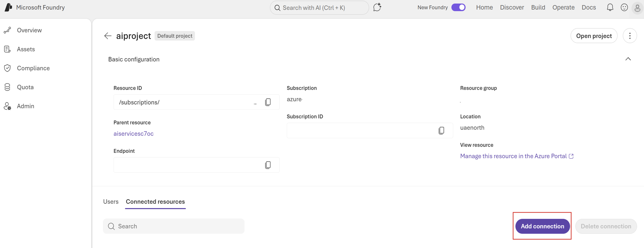Click the Add connection button
Screen dimensions: 644x248
click(x=542, y=226)
